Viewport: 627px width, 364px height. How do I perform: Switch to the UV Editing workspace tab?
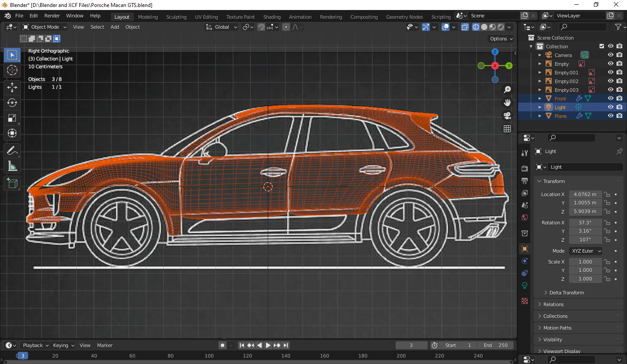[x=206, y=17]
